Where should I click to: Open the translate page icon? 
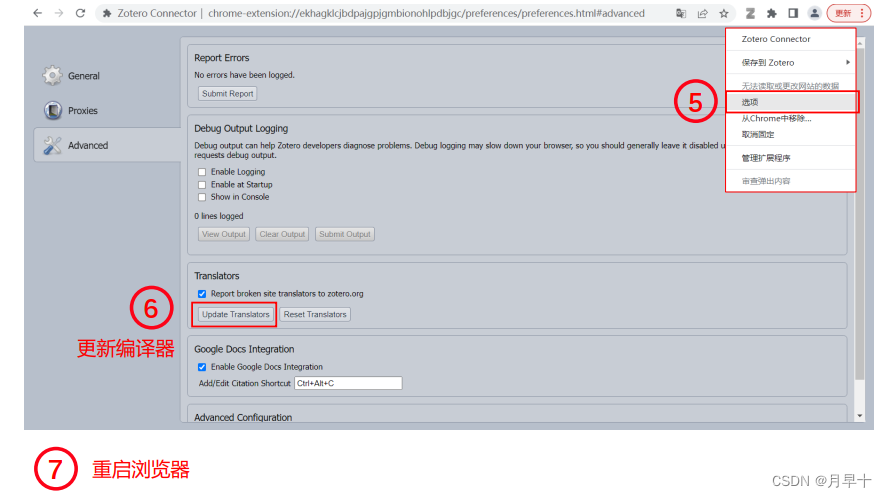(x=681, y=13)
